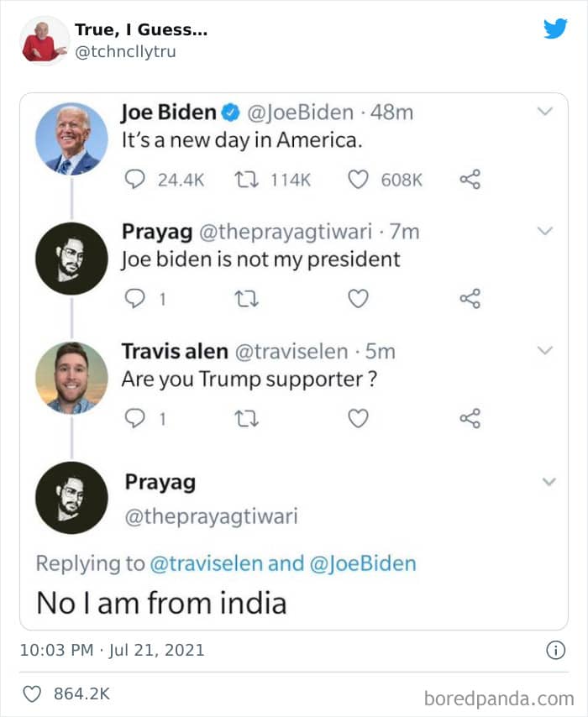Open the True, I Guess profile avatar
Viewport: 588px width, 717px height.
(42, 39)
